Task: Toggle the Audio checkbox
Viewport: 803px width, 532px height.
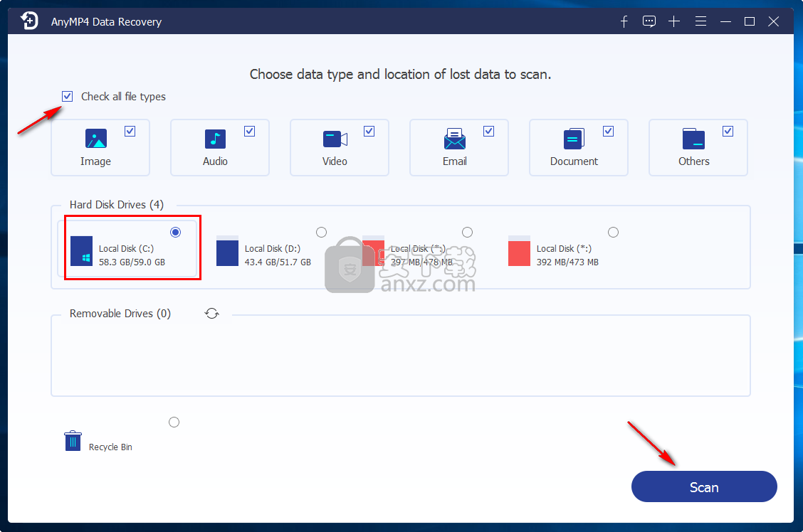Action: click(249, 132)
